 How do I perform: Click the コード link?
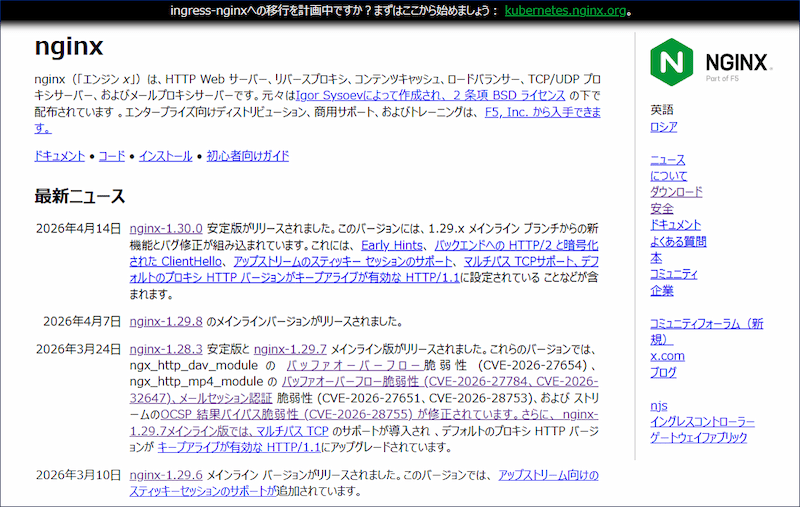tap(112, 156)
